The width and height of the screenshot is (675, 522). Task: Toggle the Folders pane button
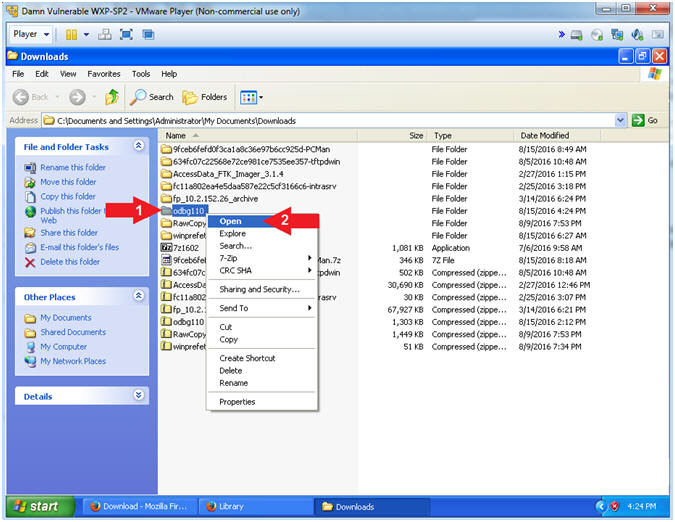[x=204, y=97]
